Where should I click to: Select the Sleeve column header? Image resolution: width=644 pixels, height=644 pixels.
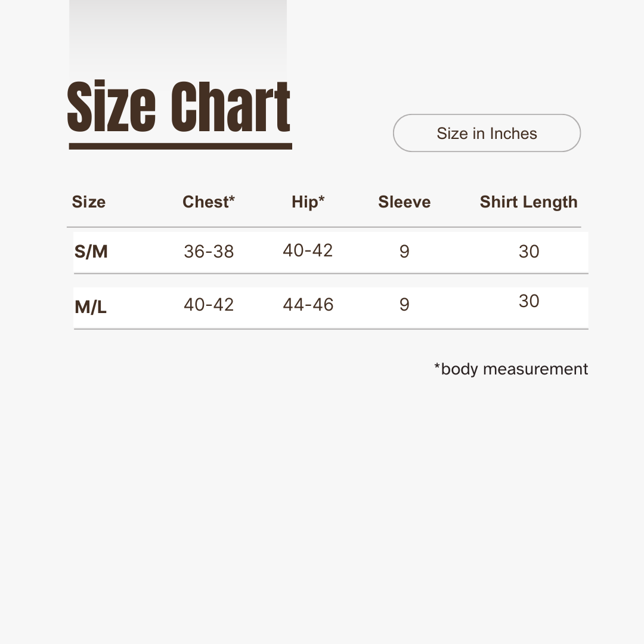coord(404,202)
